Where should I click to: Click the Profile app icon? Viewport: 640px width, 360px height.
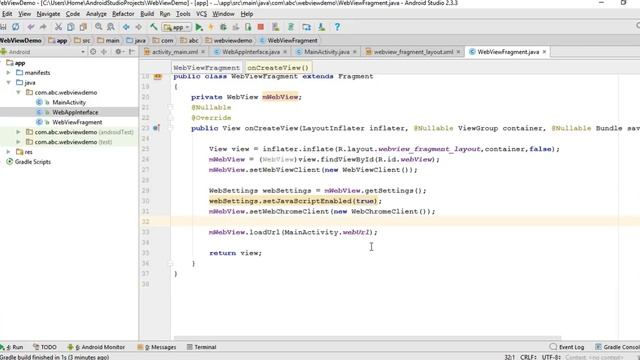click(236, 27)
